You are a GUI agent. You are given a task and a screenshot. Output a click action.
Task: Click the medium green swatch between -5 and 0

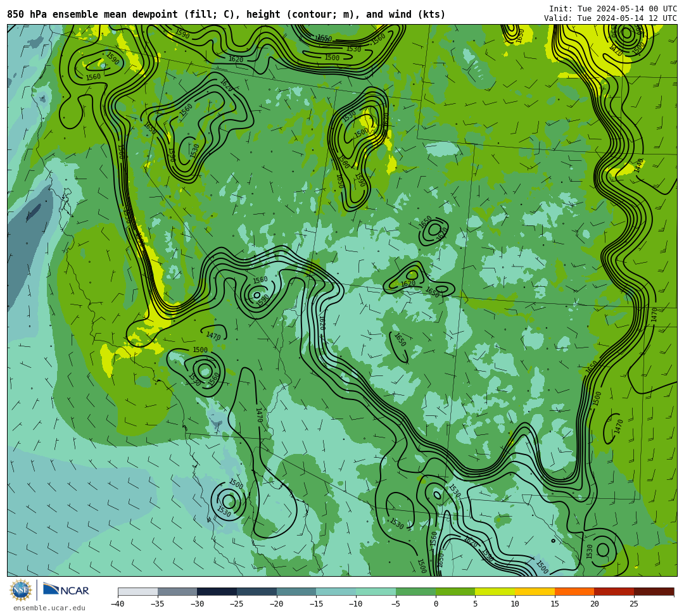(x=415, y=591)
